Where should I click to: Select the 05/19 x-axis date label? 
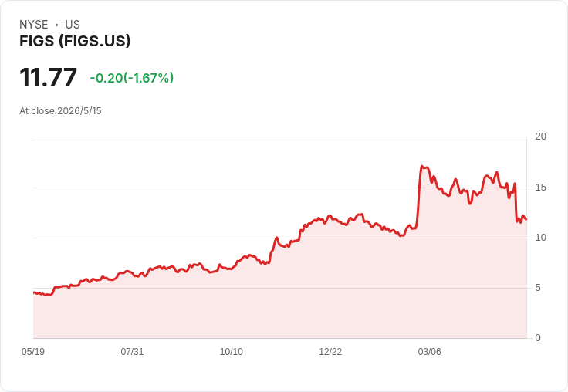pos(33,352)
